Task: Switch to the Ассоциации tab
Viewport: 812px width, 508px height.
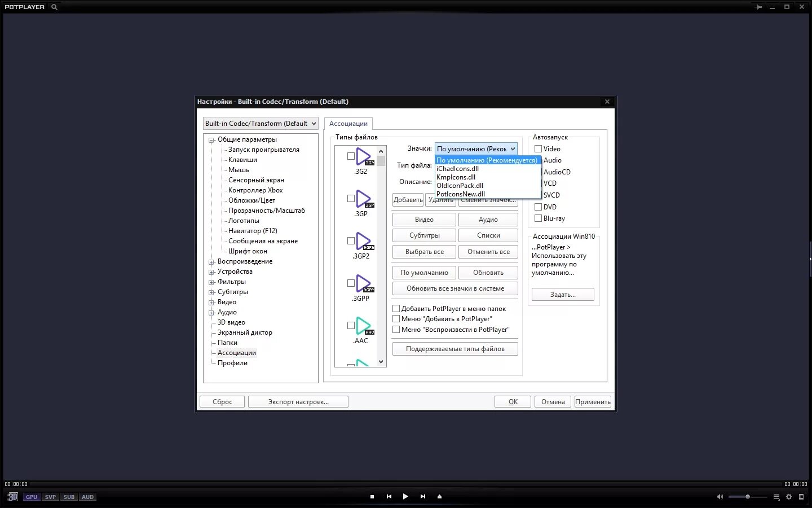Action: pyautogui.click(x=348, y=124)
